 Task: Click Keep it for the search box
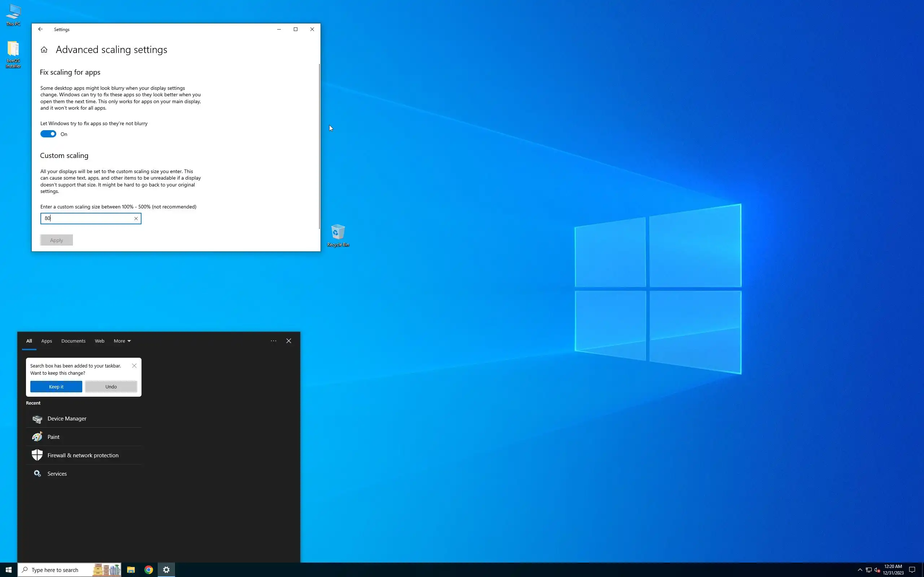point(56,387)
